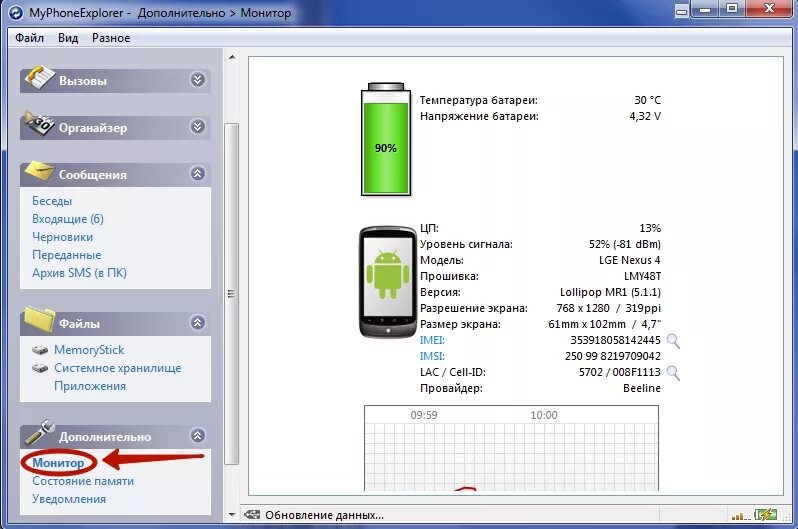Open Переданные folder
This screenshot has height=529, width=798.
pos(67,255)
